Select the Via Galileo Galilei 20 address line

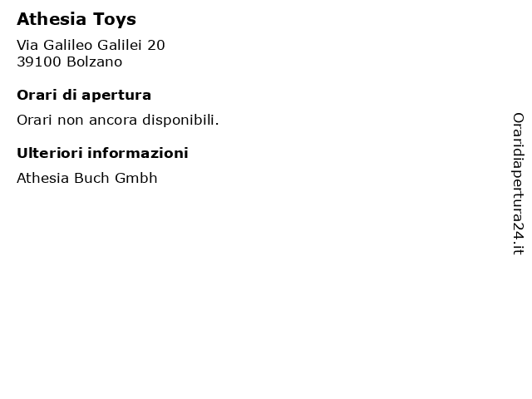tap(91, 45)
